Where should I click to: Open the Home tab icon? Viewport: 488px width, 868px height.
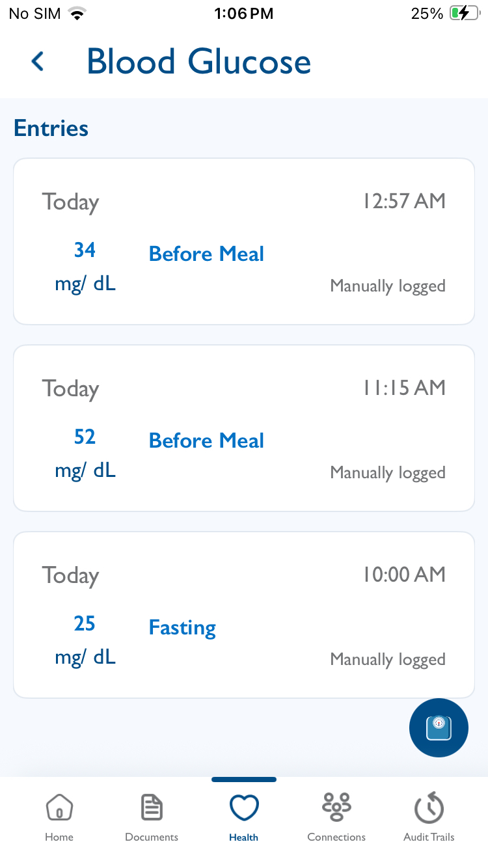(x=59, y=808)
